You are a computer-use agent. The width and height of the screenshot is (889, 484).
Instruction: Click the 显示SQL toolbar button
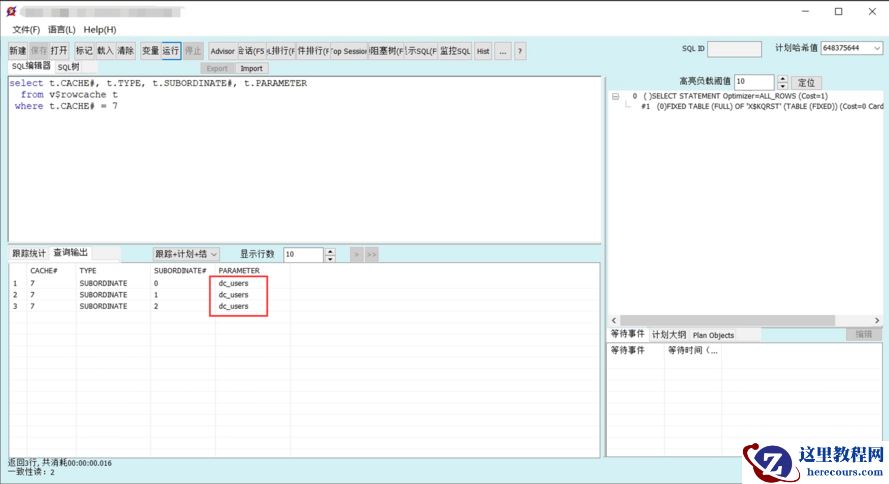point(421,51)
